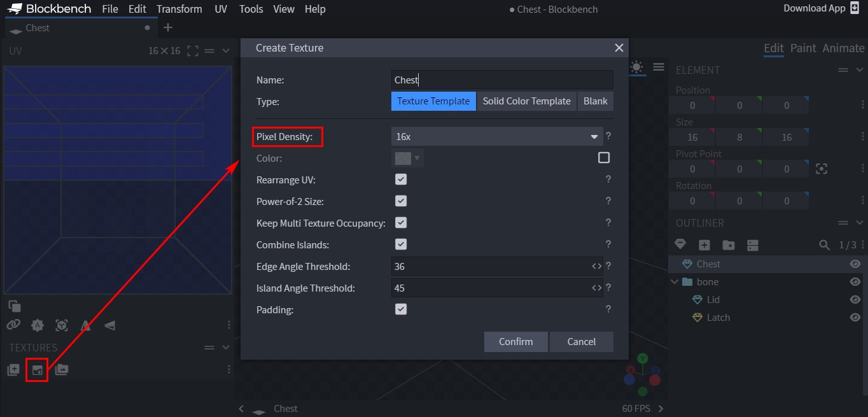Hide the Chest element with eye icon
The height and width of the screenshot is (417, 868).
click(855, 264)
